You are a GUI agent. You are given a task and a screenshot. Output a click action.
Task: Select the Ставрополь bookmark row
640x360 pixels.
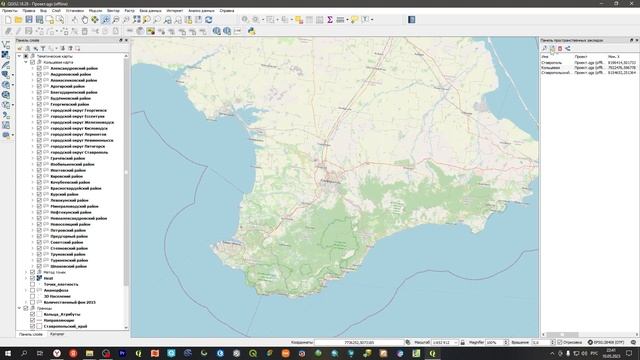coord(589,63)
